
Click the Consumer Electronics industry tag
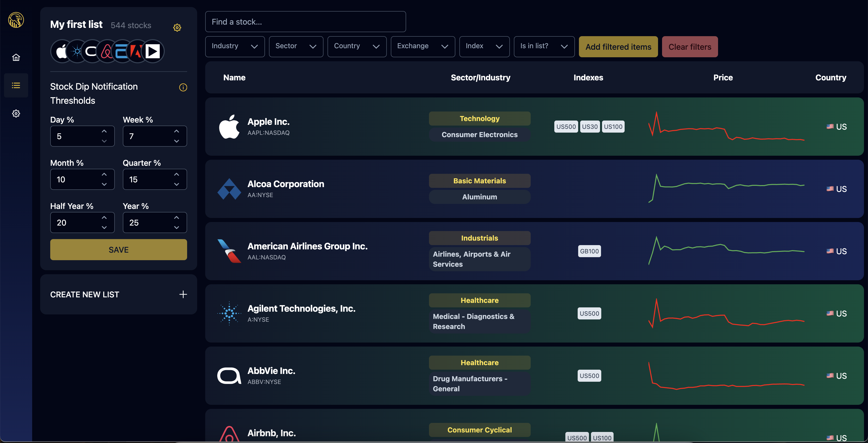pos(479,135)
